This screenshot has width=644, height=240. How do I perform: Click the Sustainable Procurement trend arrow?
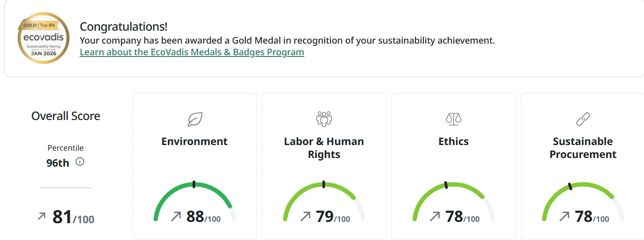564,216
